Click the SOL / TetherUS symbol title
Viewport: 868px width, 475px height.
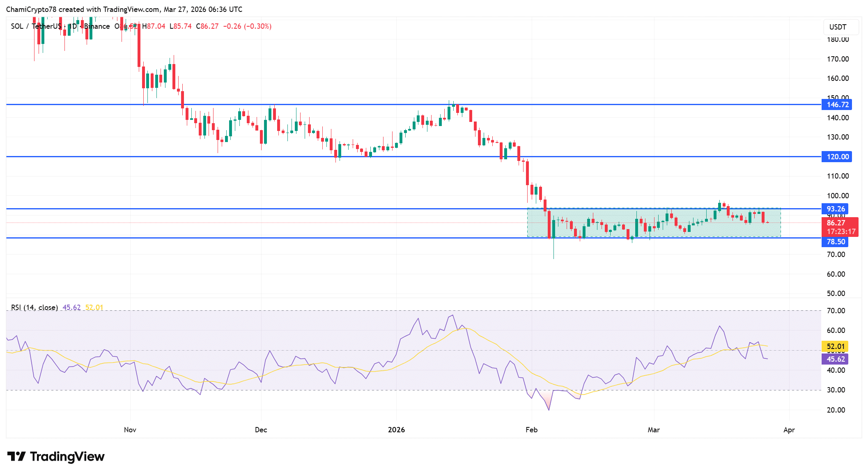coord(36,26)
